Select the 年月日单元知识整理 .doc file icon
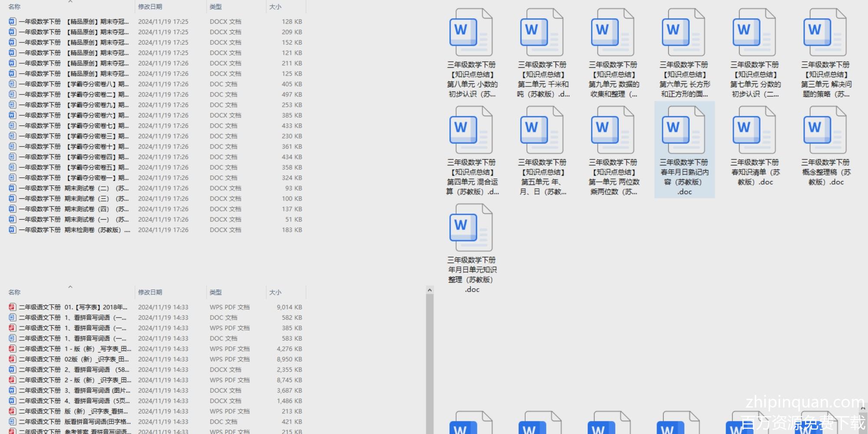Image resolution: width=868 pixels, height=434 pixels. tap(471, 228)
